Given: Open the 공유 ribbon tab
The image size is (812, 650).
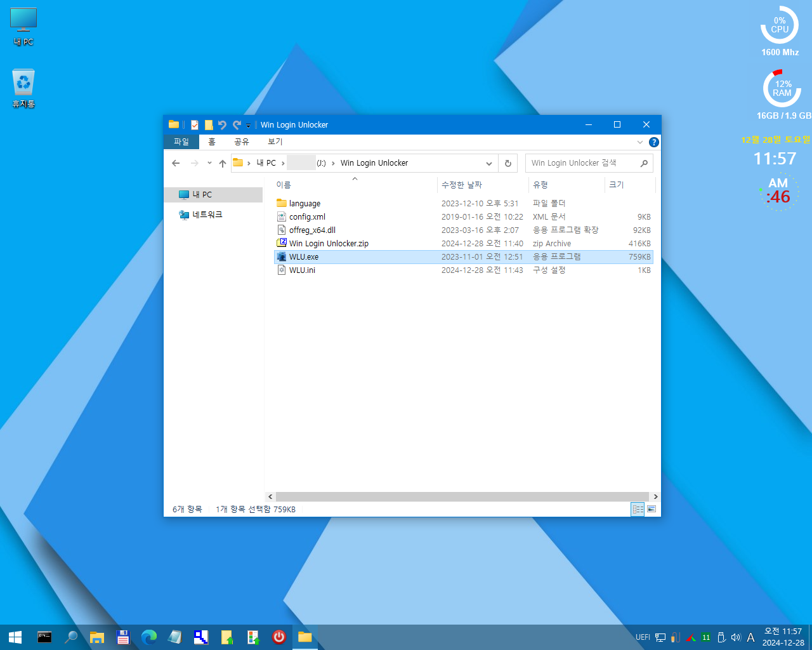Looking at the screenshot, I should [242, 142].
